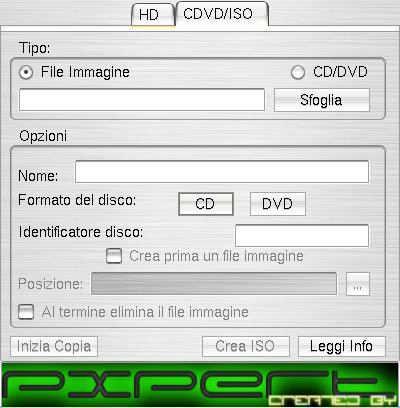Click the Crea ISO button

(246, 346)
